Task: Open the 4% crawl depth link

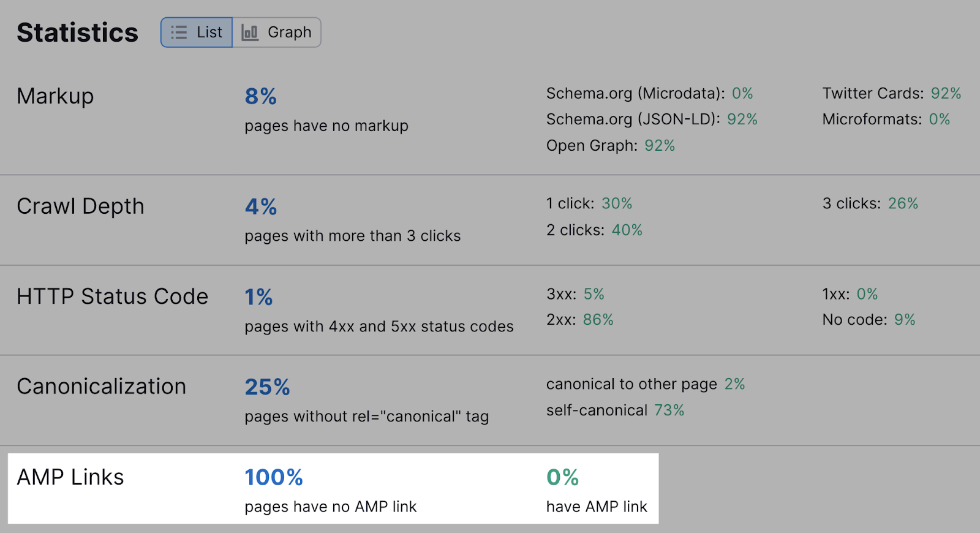Action: [260, 206]
